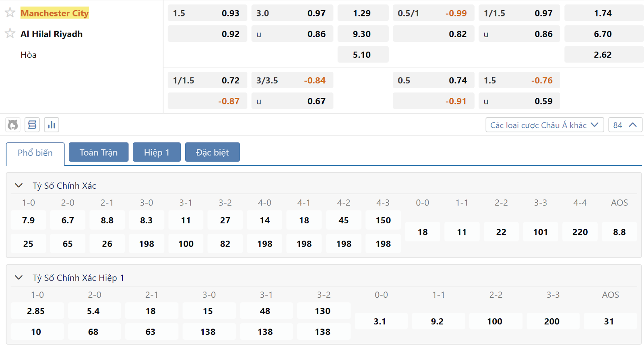
Task: Pick first-half score 3-1 home odds 48
Action: (266, 311)
